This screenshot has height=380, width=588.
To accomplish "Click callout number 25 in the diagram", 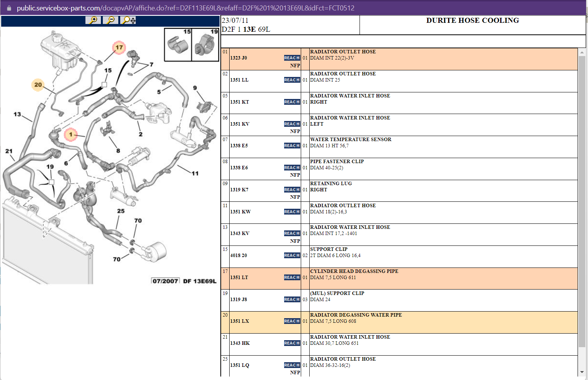I will point(121,211).
